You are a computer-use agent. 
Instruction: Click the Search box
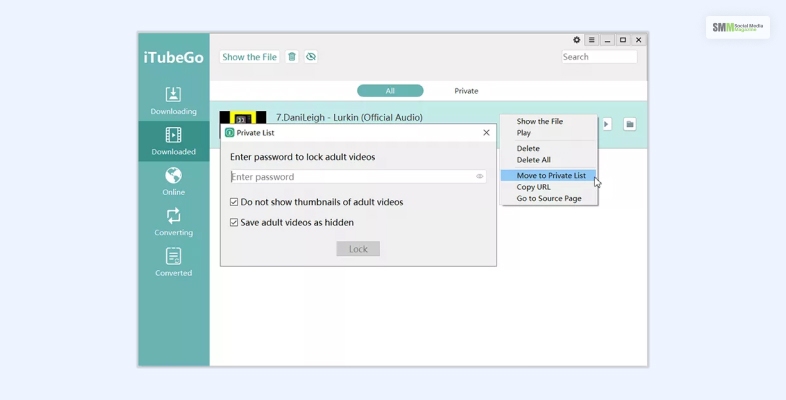point(599,57)
